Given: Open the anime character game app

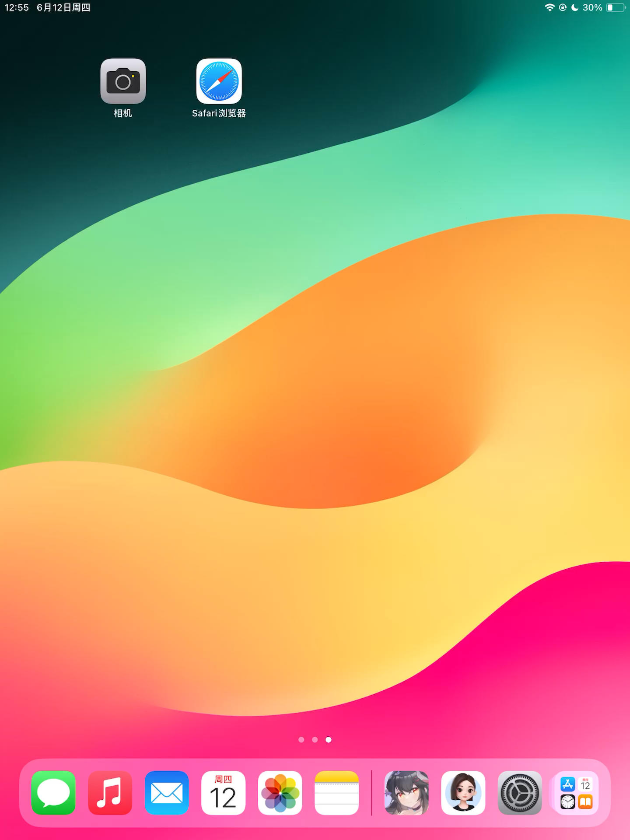Looking at the screenshot, I should tap(406, 793).
